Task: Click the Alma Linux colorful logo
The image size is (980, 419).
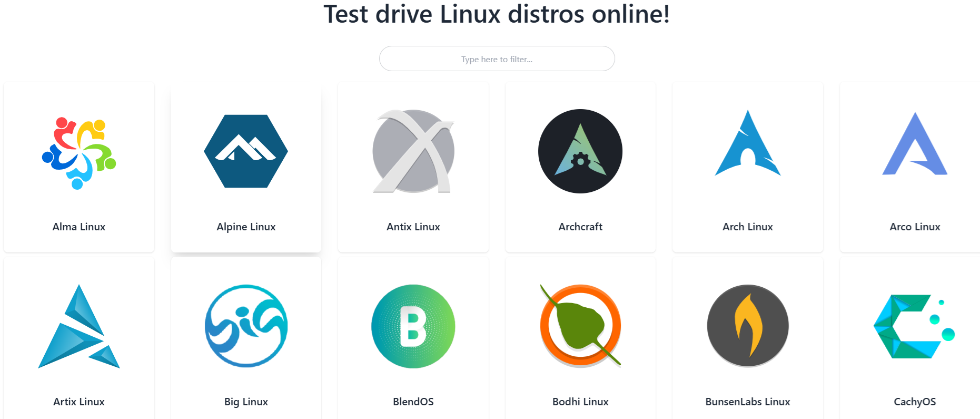Action: click(x=79, y=153)
